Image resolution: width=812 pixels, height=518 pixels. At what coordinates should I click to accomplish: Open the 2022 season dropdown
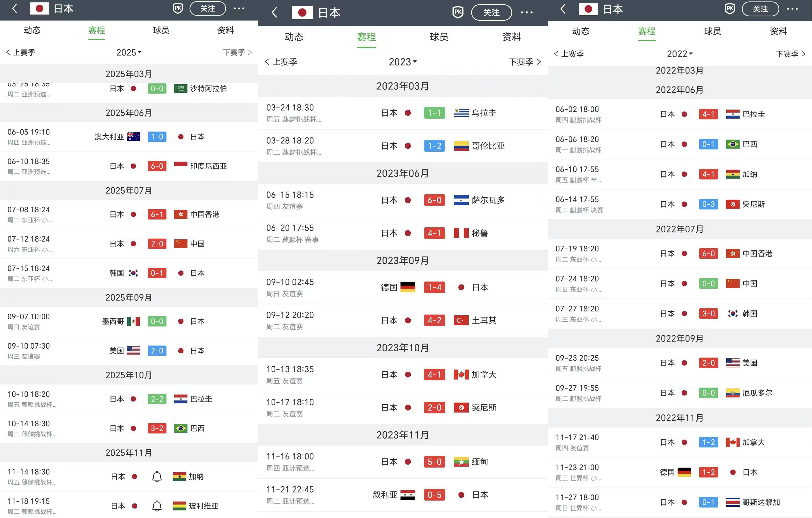point(680,54)
